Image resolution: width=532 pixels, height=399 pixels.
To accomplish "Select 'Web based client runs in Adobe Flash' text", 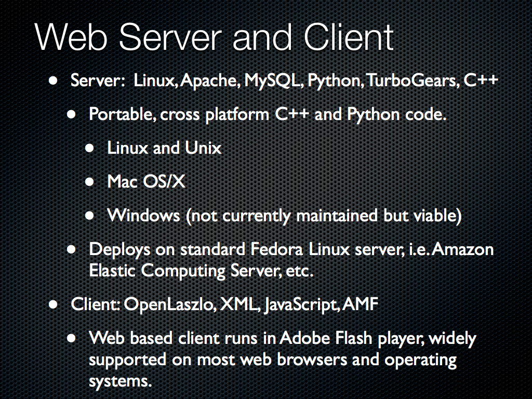I will 282,339.
